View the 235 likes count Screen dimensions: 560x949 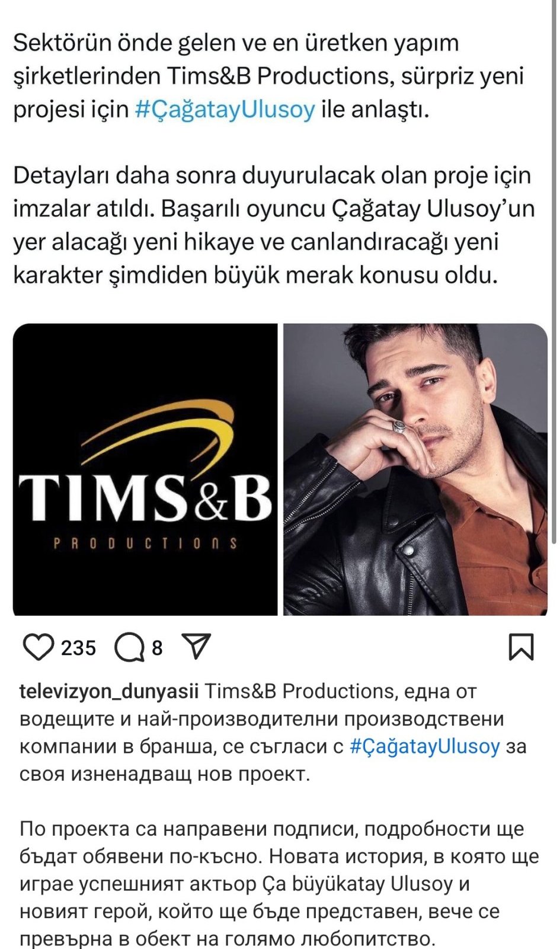pos(78,648)
